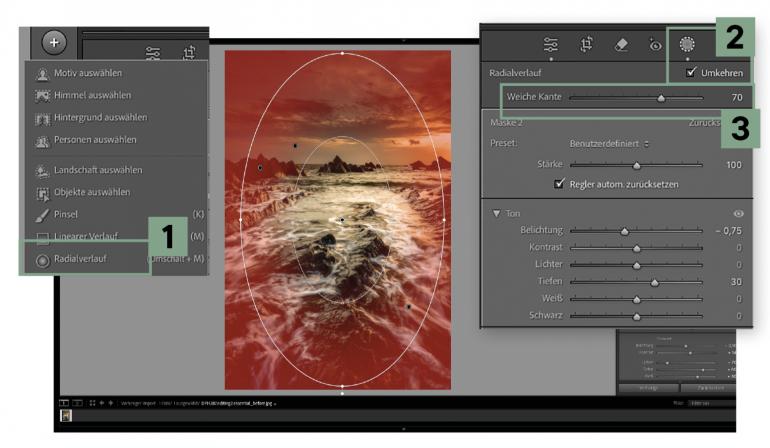770x448 pixels.
Task: Click the Kontrast value 0
Action: (x=739, y=247)
